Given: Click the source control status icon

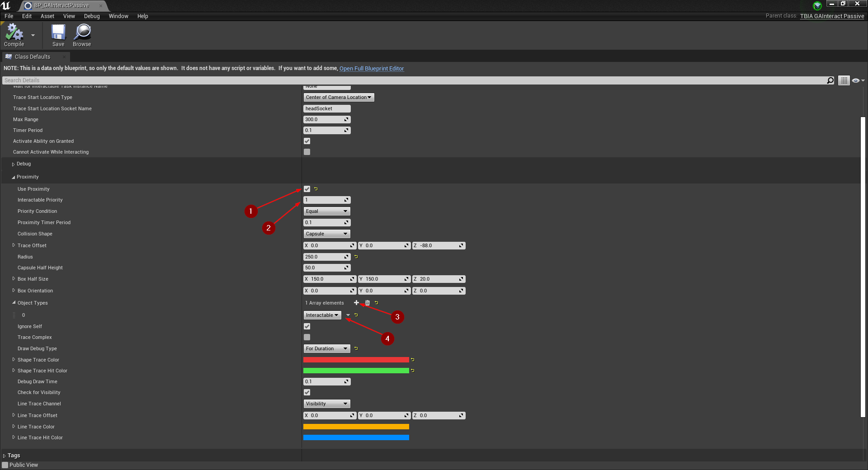Looking at the screenshot, I should click(x=817, y=6).
